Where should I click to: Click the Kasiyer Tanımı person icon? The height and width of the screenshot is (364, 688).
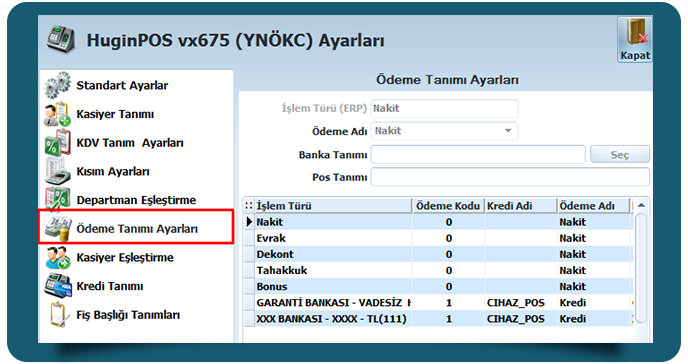(x=57, y=114)
